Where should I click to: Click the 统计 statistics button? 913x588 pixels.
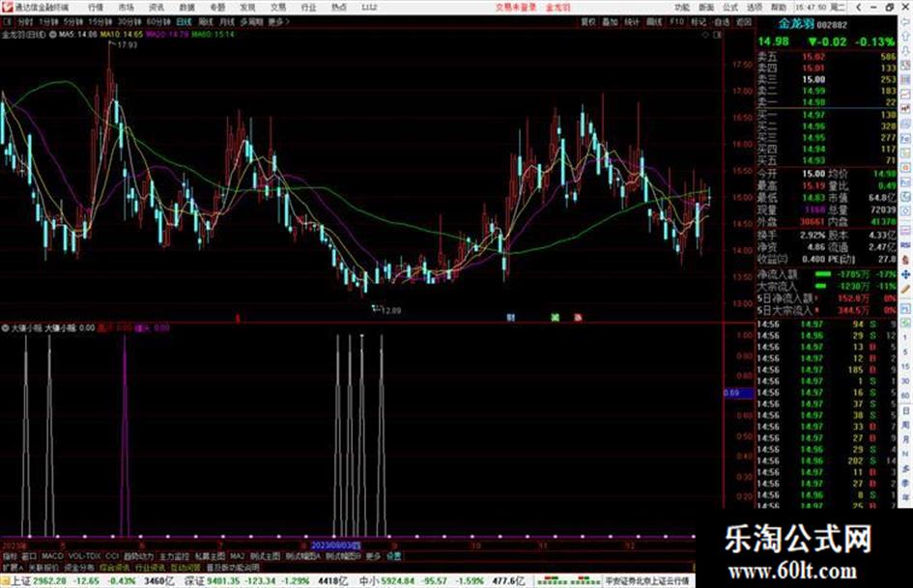(x=632, y=21)
